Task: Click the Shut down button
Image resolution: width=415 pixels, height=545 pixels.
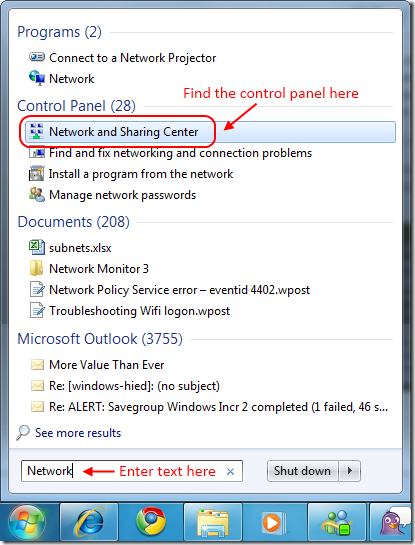Action: pos(302,471)
